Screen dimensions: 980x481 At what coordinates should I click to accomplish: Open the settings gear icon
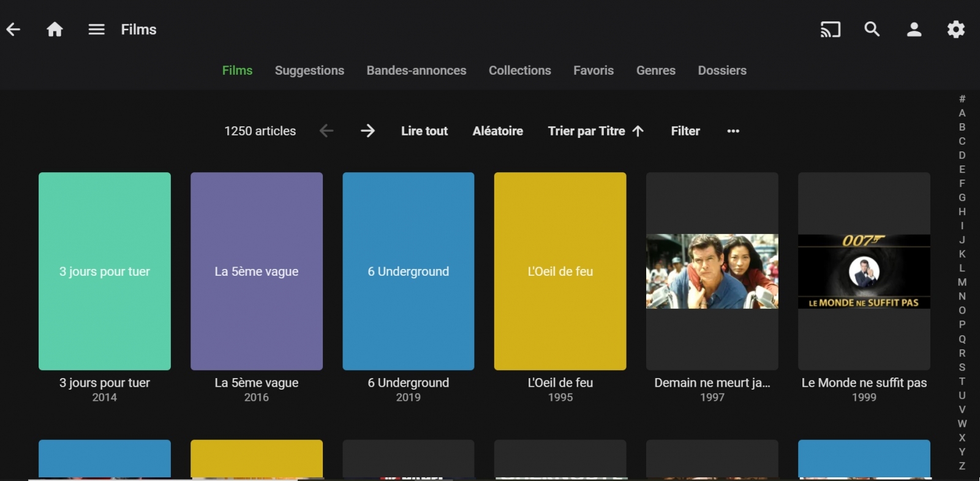[956, 29]
